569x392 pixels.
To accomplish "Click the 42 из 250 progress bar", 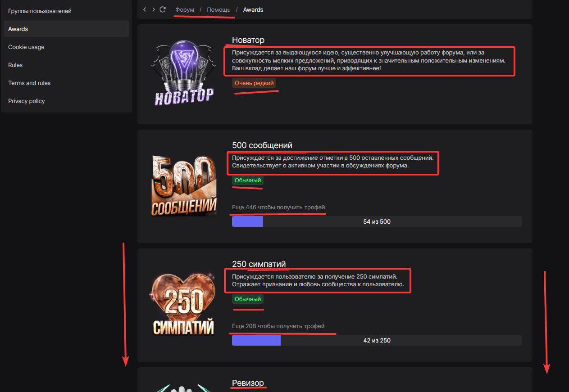I will (377, 340).
